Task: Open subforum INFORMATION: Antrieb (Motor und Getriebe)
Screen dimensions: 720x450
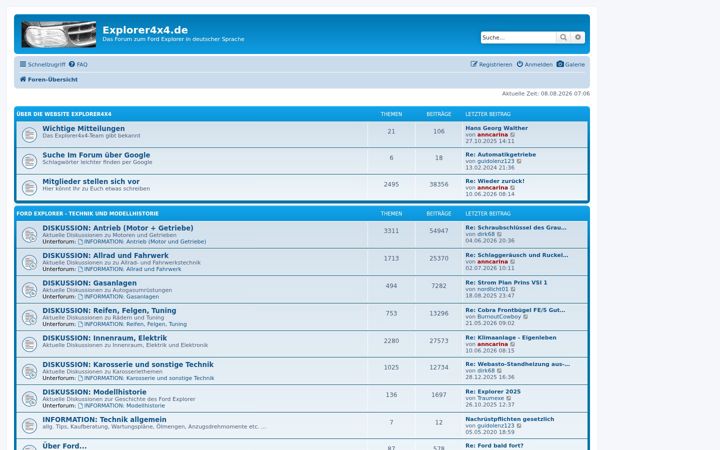Action: 142,242
